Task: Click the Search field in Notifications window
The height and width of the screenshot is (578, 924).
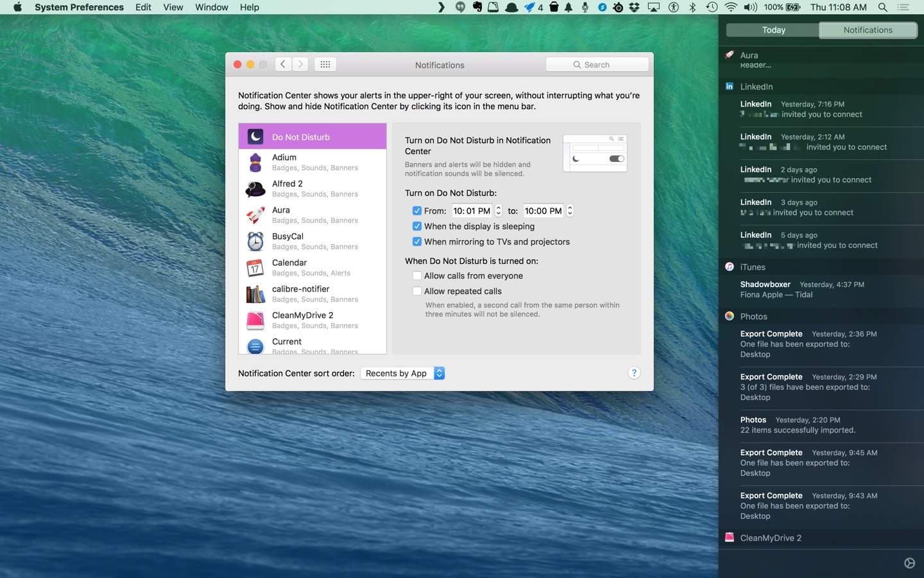Action: click(597, 65)
